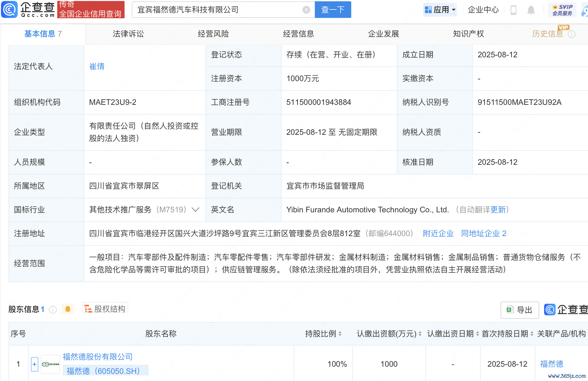Click the info icon beside 历史信息
Screen dimensions: 588x381
point(571,34)
